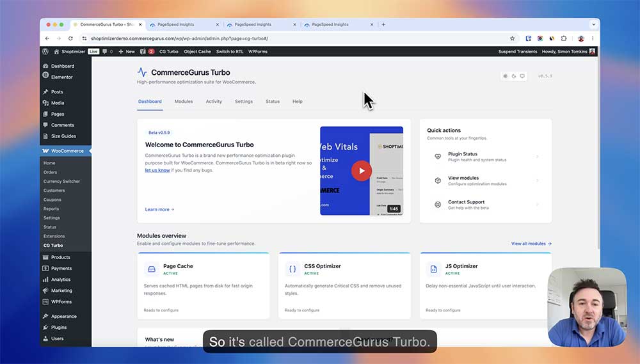640x364 pixels.
Task: Open WooCommerce Extensions submenu item
Action: coord(54,236)
